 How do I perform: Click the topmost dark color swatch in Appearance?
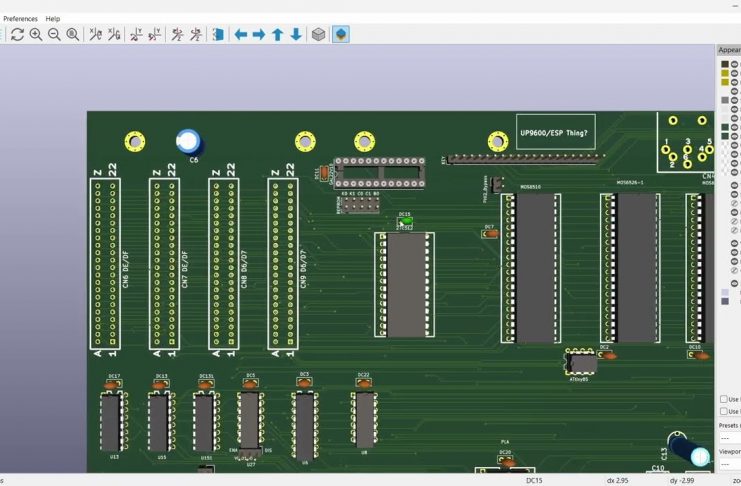click(725, 64)
